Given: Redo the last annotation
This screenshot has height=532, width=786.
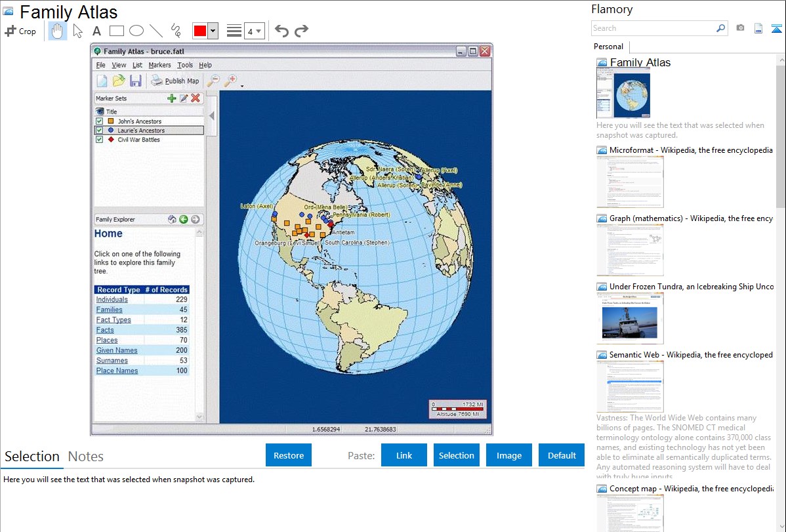Looking at the screenshot, I should pyautogui.click(x=301, y=31).
